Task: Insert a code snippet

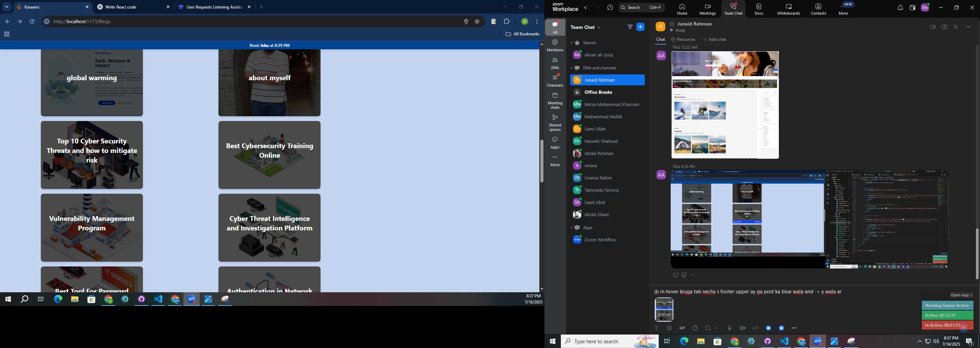Action: 755,328
